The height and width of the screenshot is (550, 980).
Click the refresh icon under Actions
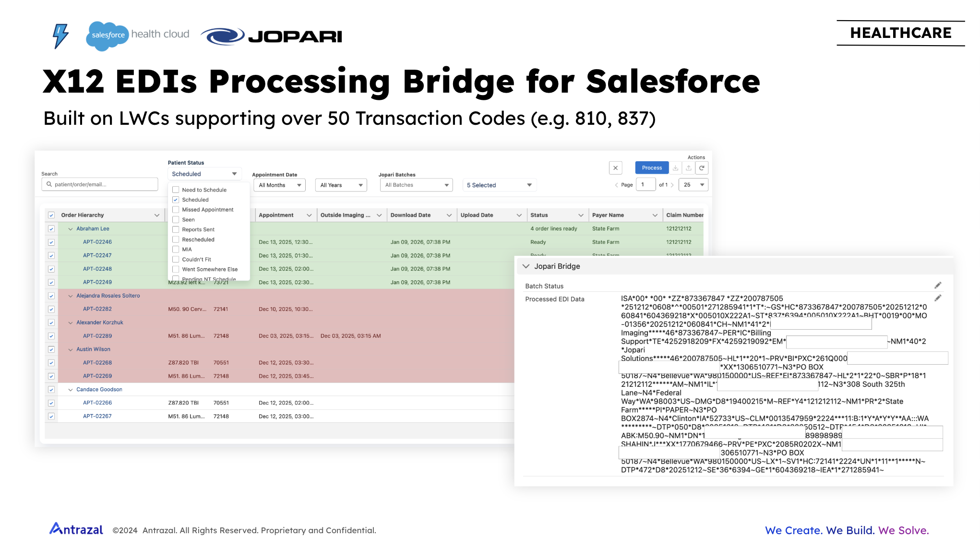point(702,168)
